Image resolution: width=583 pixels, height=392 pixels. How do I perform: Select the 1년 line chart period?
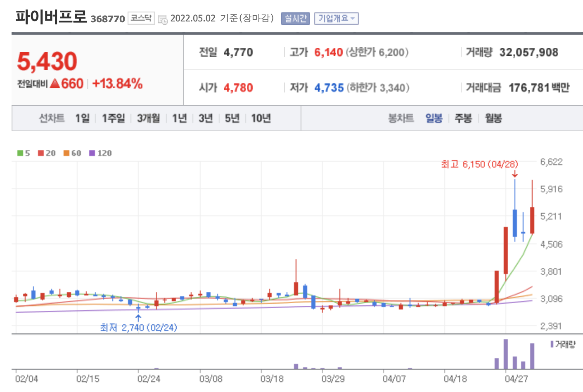179,118
